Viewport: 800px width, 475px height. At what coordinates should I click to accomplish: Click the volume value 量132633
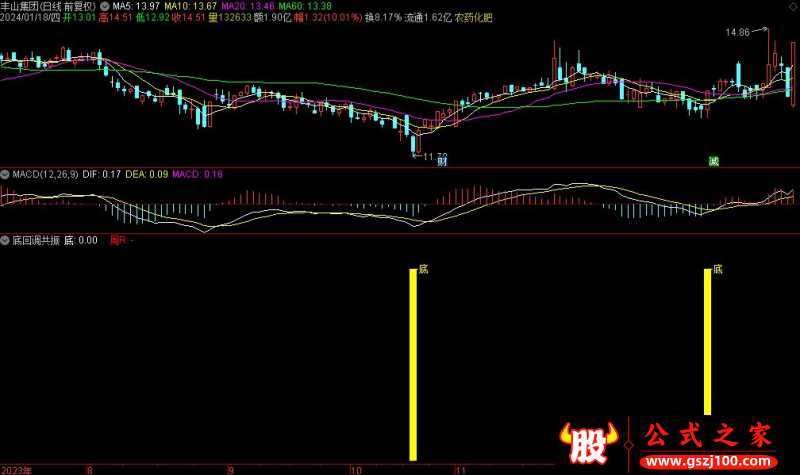230,18
